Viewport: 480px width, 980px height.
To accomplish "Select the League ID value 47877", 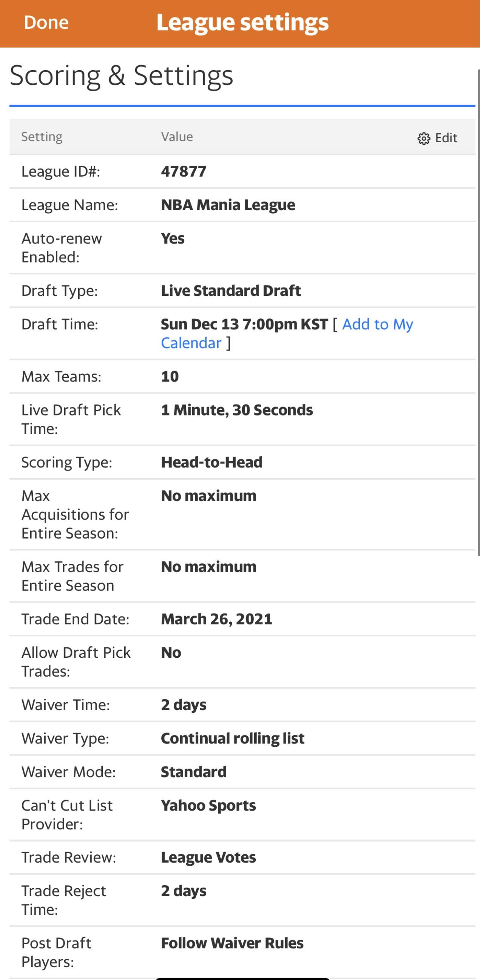I will coord(184,172).
